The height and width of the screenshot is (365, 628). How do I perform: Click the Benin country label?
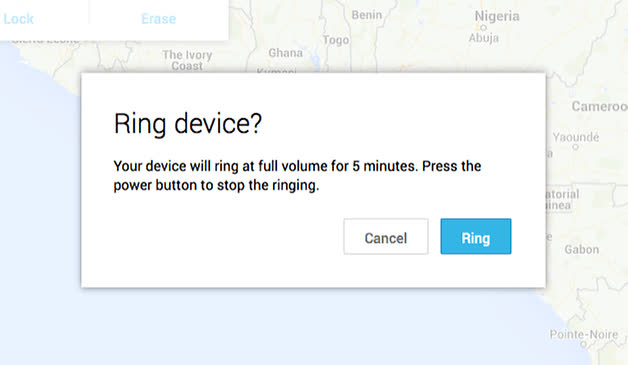[x=367, y=15]
